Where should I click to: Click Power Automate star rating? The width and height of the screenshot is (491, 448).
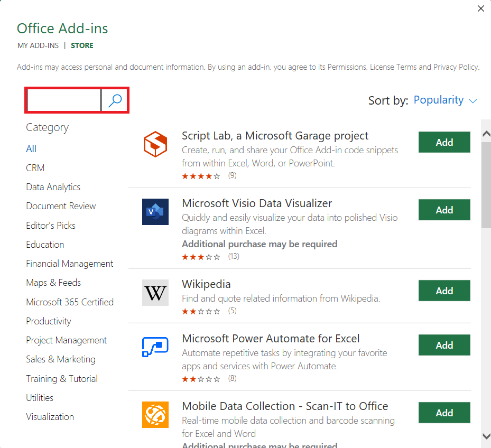pos(201,379)
